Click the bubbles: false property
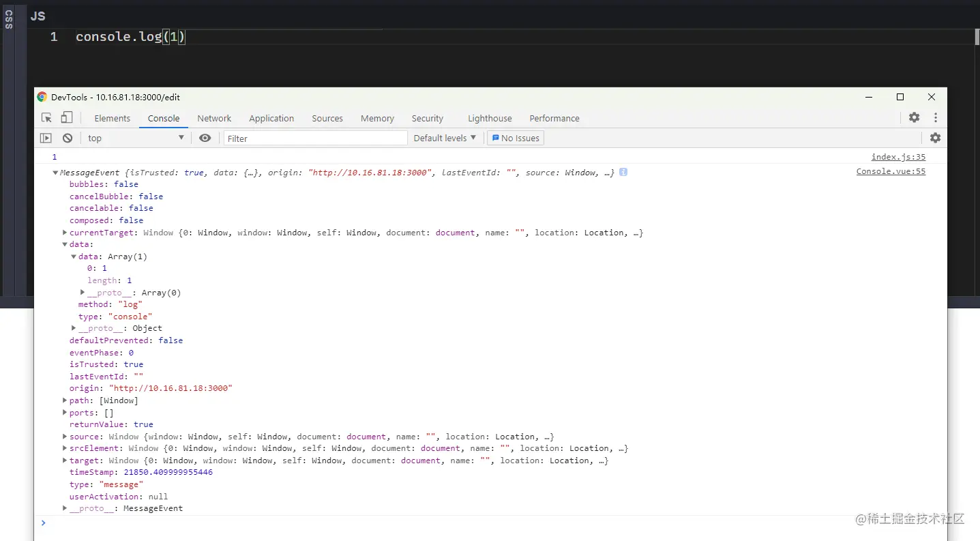980x541 pixels. 104,184
